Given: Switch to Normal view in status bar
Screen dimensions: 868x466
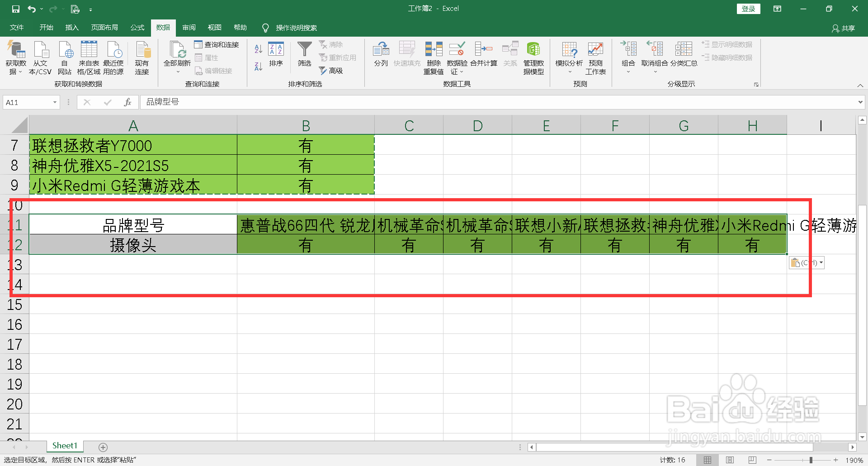Looking at the screenshot, I should [x=708, y=460].
